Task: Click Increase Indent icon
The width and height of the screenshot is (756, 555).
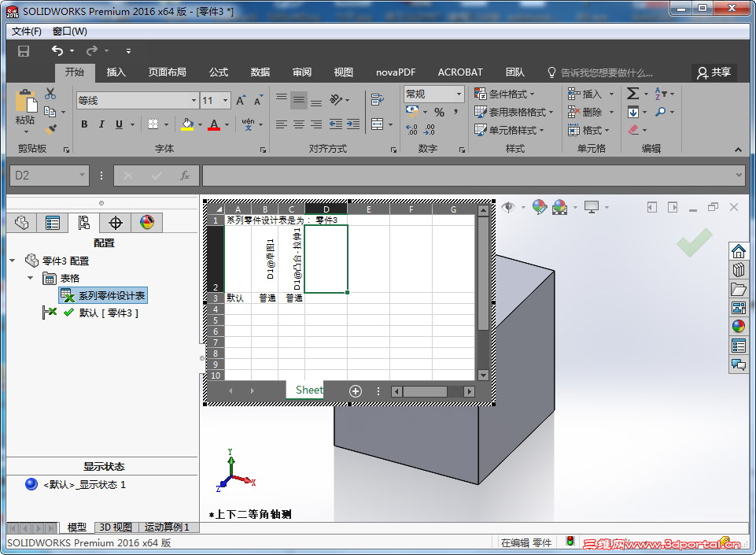Action: [x=353, y=124]
